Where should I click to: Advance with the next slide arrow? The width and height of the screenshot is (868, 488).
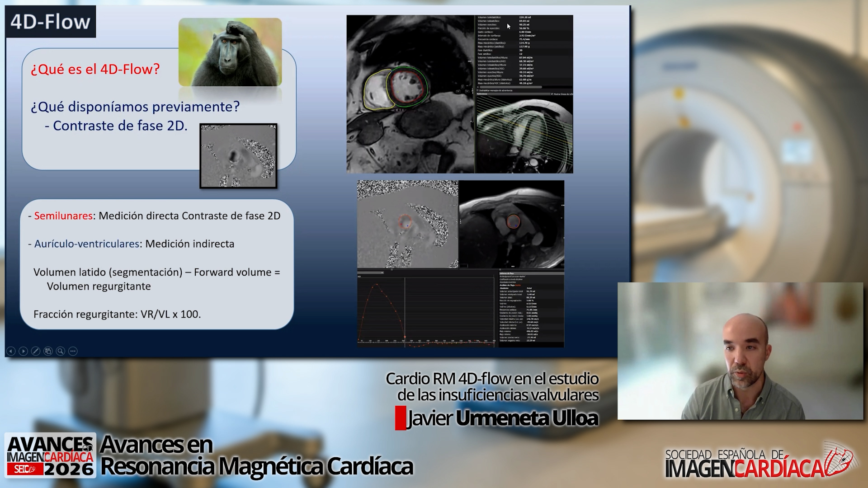click(x=23, y=351)
